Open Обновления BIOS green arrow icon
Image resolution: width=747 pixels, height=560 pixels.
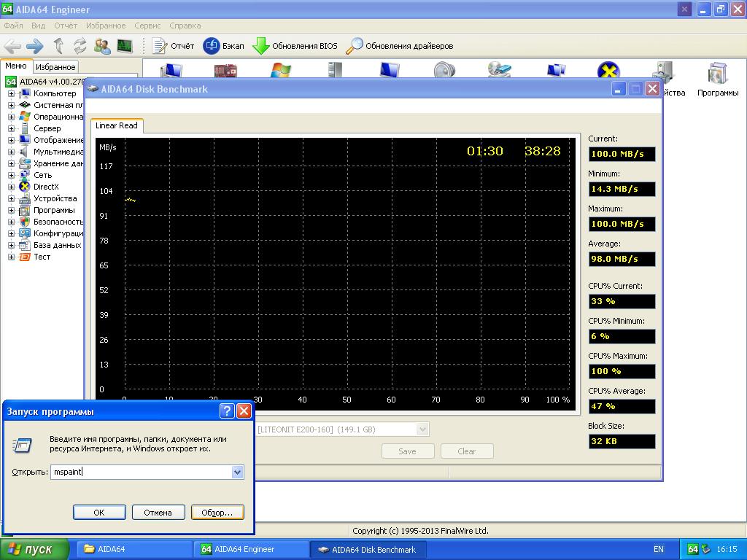point(260,46)
